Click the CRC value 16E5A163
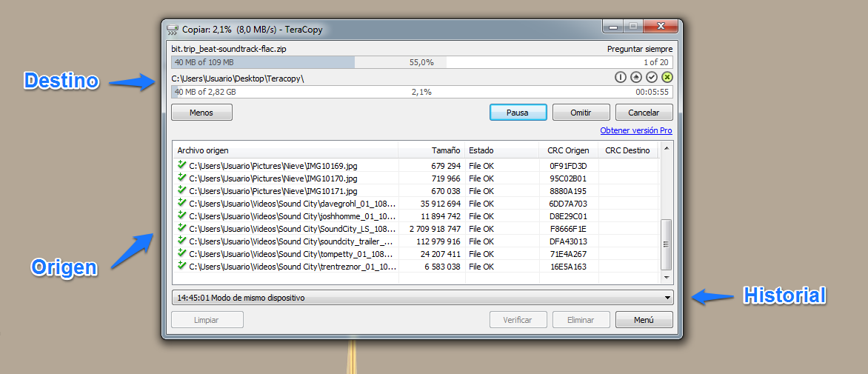This screenshot has width=868, height=374. [x=569, y=267]
